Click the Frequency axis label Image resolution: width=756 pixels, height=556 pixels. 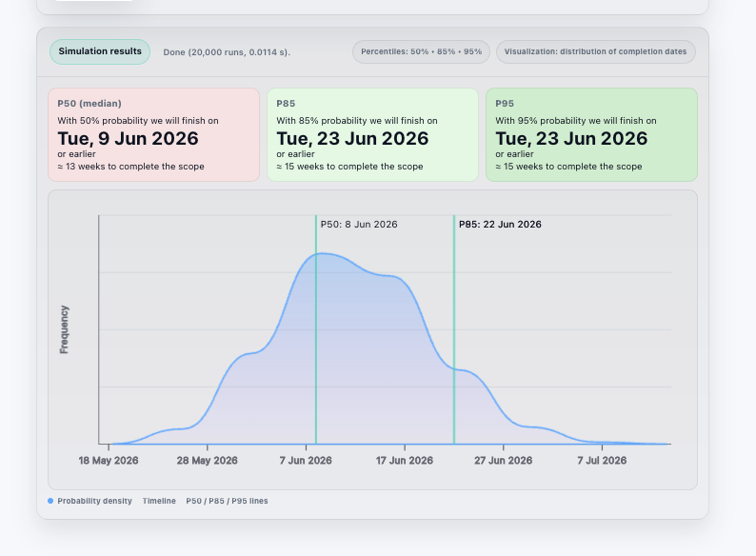coord(65,329)
